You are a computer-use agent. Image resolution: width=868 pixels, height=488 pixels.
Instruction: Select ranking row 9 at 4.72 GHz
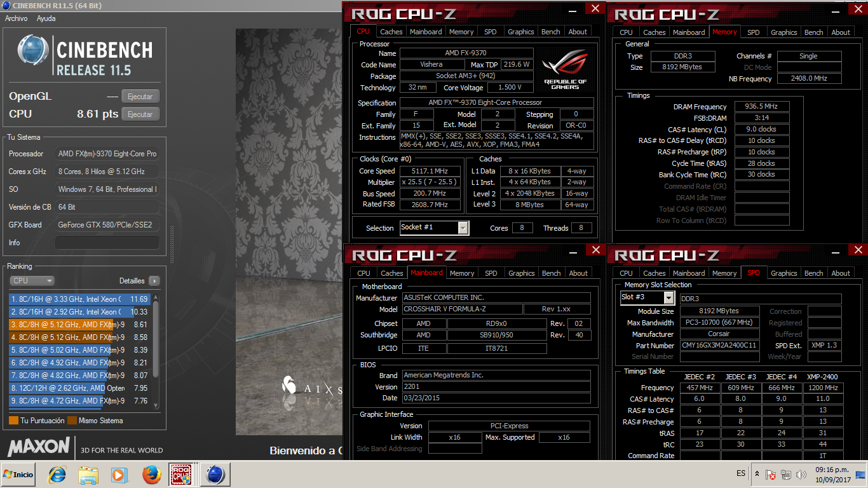coord(79,400)
